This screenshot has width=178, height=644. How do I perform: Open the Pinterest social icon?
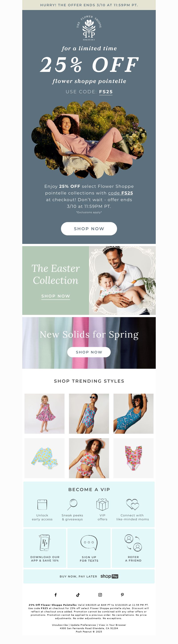tap(122, 595)
